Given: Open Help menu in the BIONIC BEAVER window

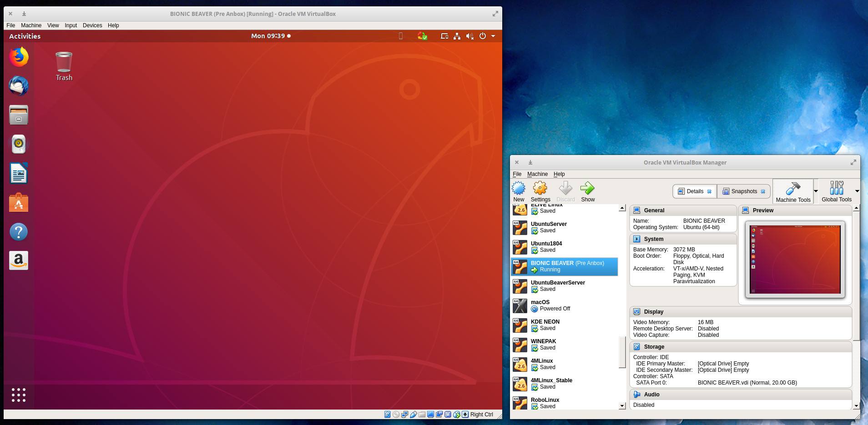Looking at the screenshot, I should pos(113,25).
